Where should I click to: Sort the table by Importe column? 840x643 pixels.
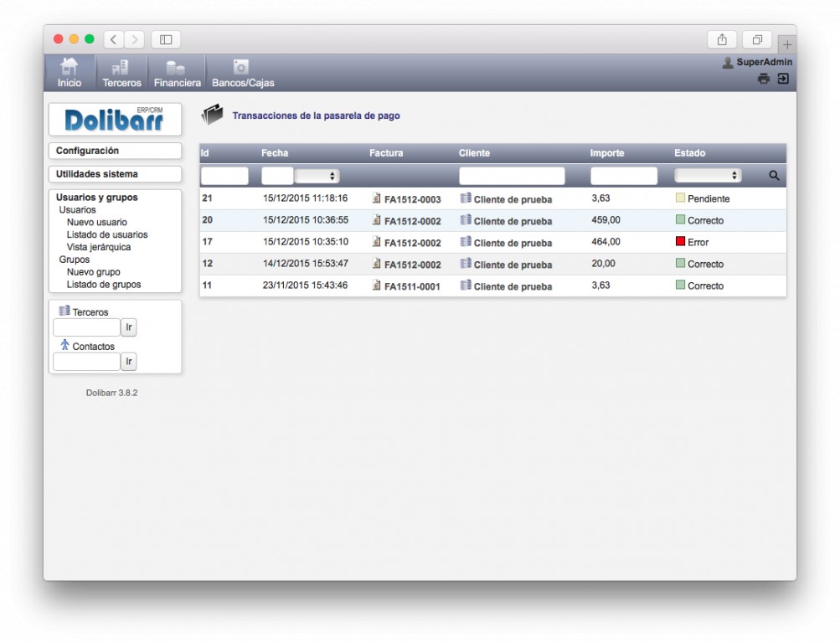[x=607, y=153]
